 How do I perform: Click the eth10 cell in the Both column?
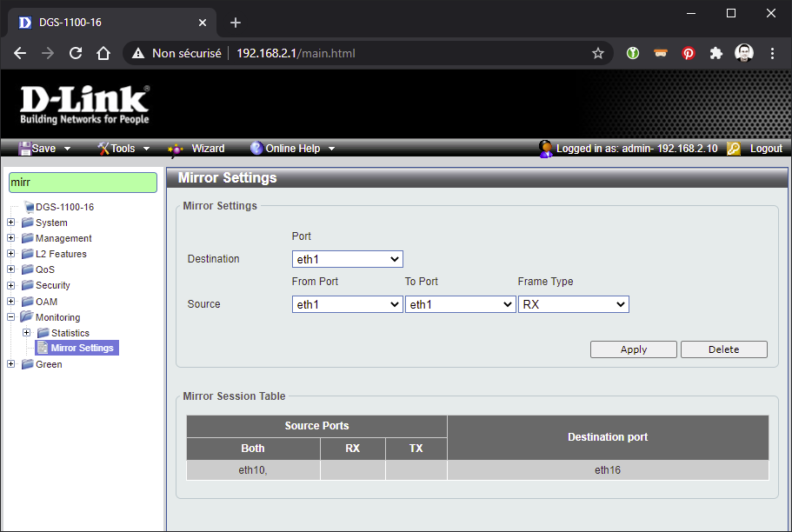[x=253, y=470]
